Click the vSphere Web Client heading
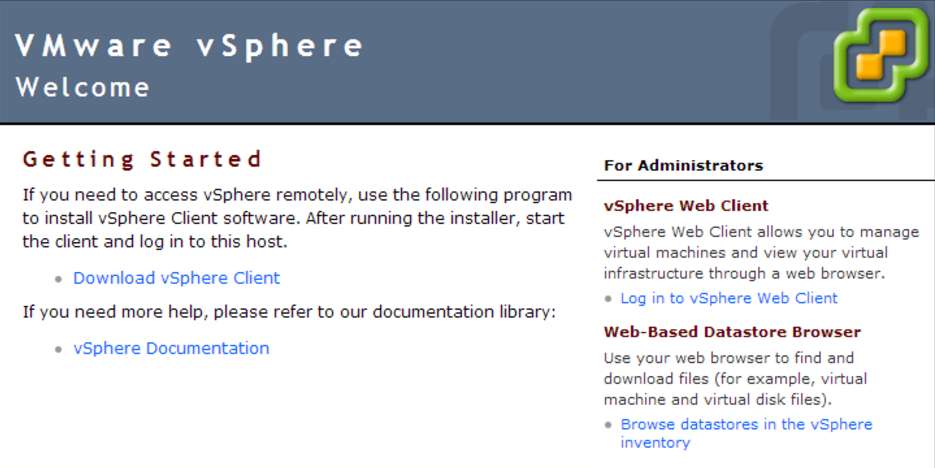The width and height of the screenshot is (935, 468). click(x=686, y=206)
